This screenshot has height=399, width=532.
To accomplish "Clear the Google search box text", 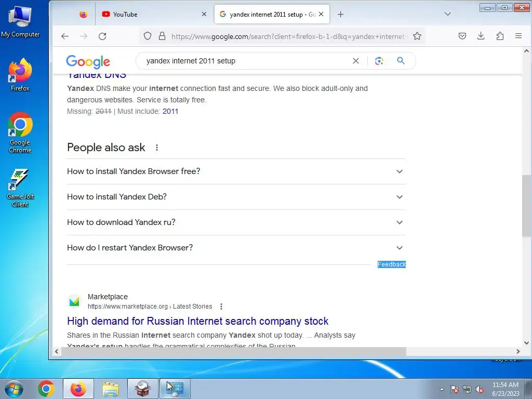I will [355, 61].
